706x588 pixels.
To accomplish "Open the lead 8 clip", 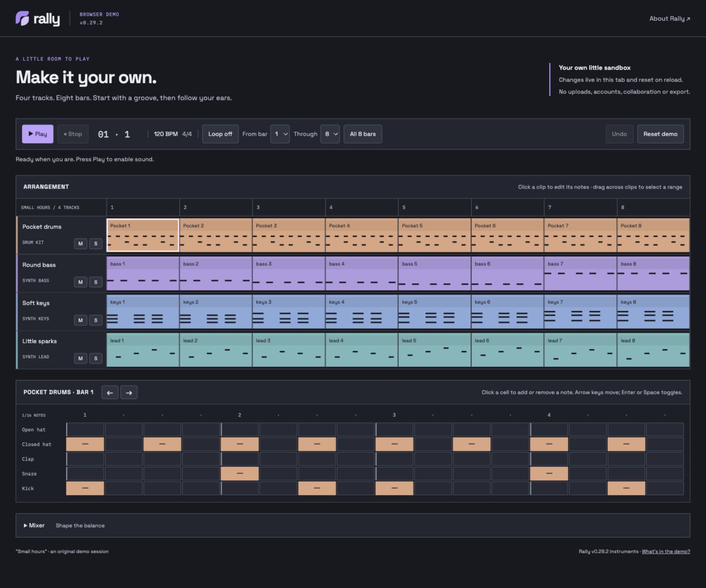I will pos(654,350).
